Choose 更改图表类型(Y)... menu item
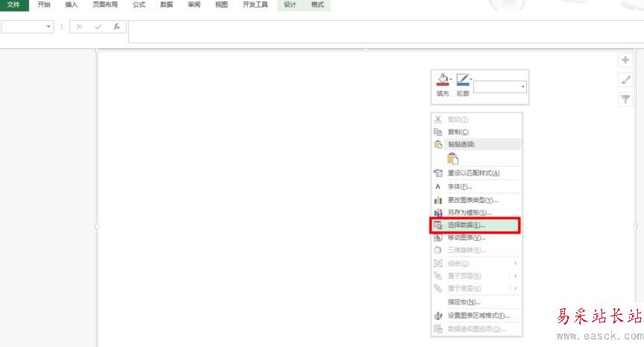This screenshot has height=347, width=644. [x=476, y=200]
